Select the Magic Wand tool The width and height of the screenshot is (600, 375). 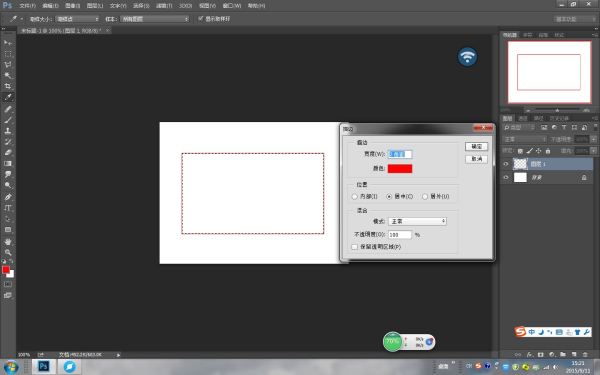8,75
